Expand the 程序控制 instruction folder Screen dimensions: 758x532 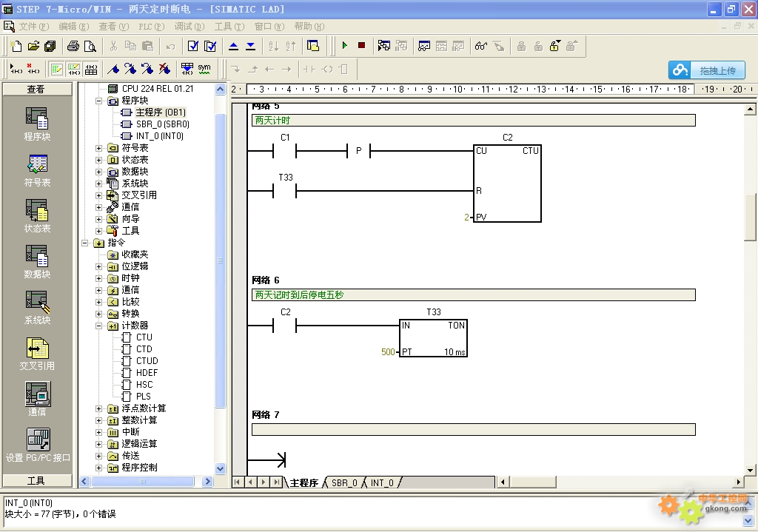point(99,468)
